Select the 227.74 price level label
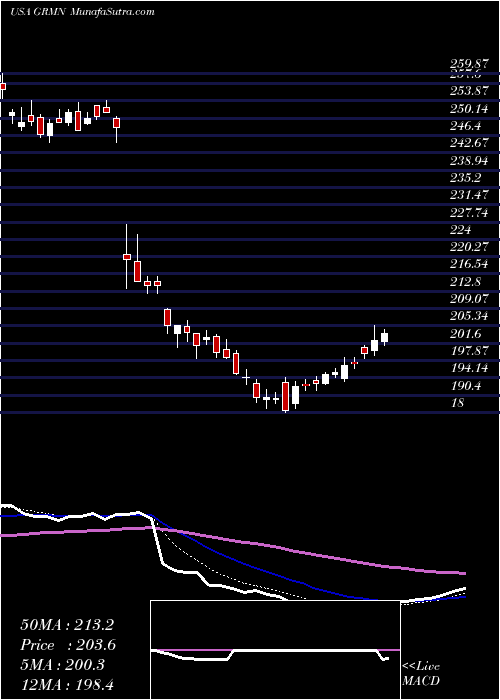 tap(469, 212)
